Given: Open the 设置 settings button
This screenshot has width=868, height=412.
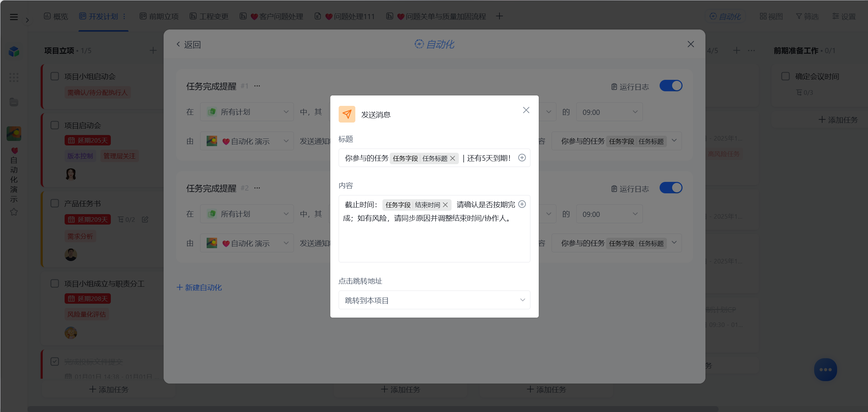Looking at the screenshot, I should 844,16.
